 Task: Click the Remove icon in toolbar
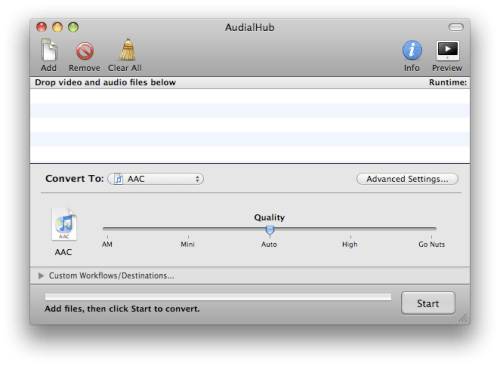coord(85,51)
